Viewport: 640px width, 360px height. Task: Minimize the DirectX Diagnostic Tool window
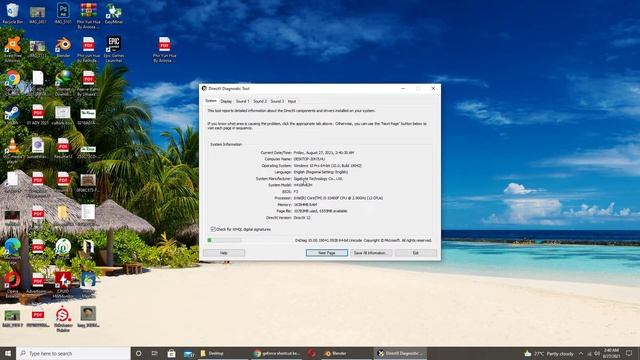click(403, 88)
